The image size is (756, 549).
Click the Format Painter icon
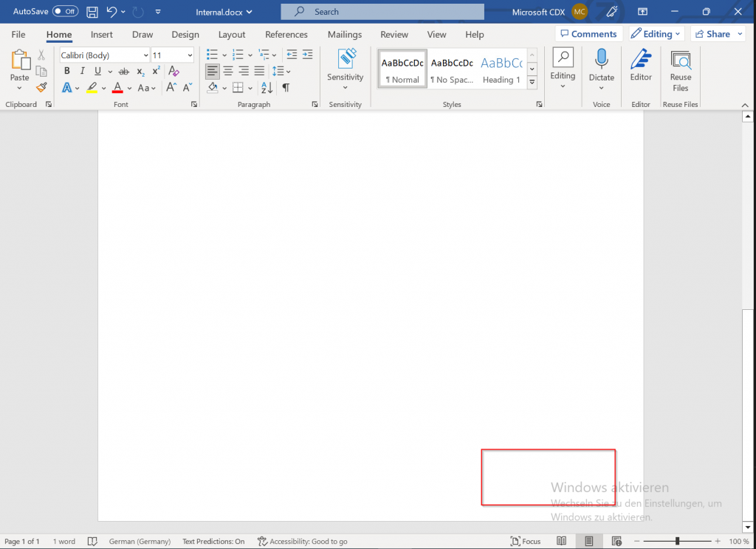41,88
